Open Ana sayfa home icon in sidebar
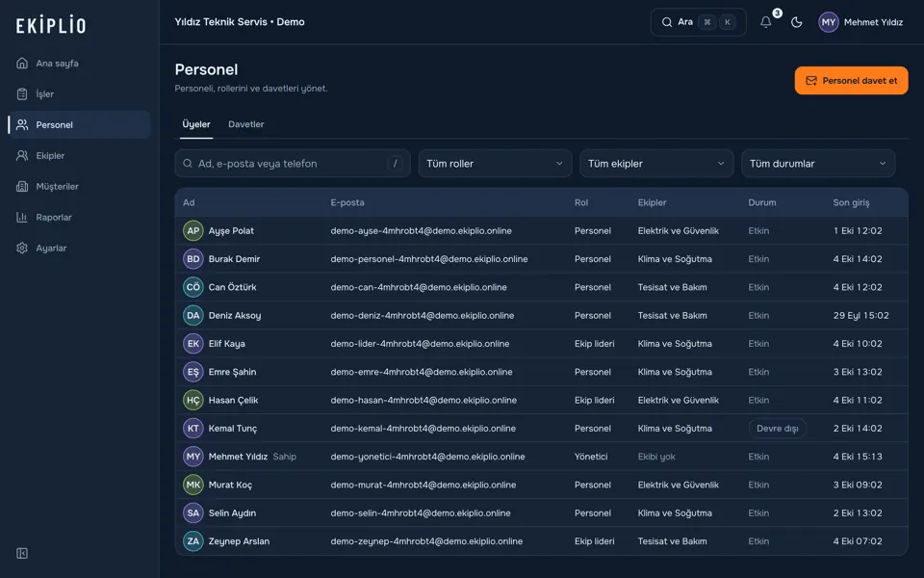 pos(22,64)
